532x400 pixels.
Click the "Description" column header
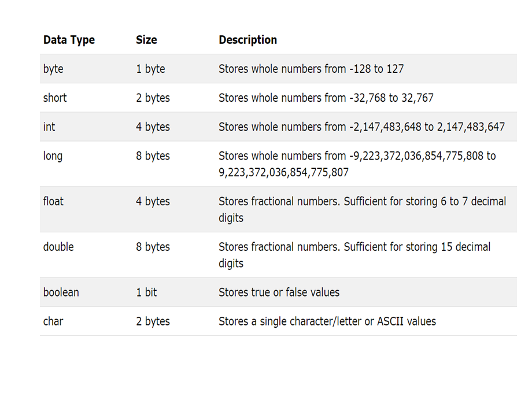click(x=247, y=40)
